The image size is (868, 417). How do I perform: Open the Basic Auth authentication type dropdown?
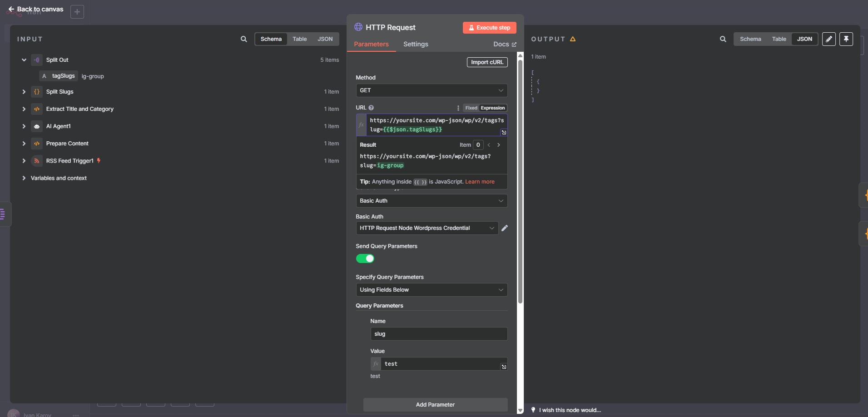432,201
